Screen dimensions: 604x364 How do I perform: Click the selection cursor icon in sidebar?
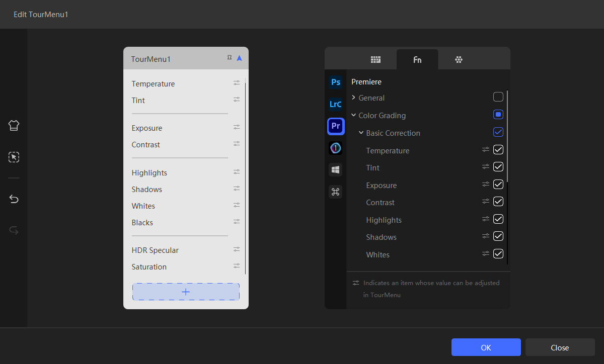click(x=14, y=157)
